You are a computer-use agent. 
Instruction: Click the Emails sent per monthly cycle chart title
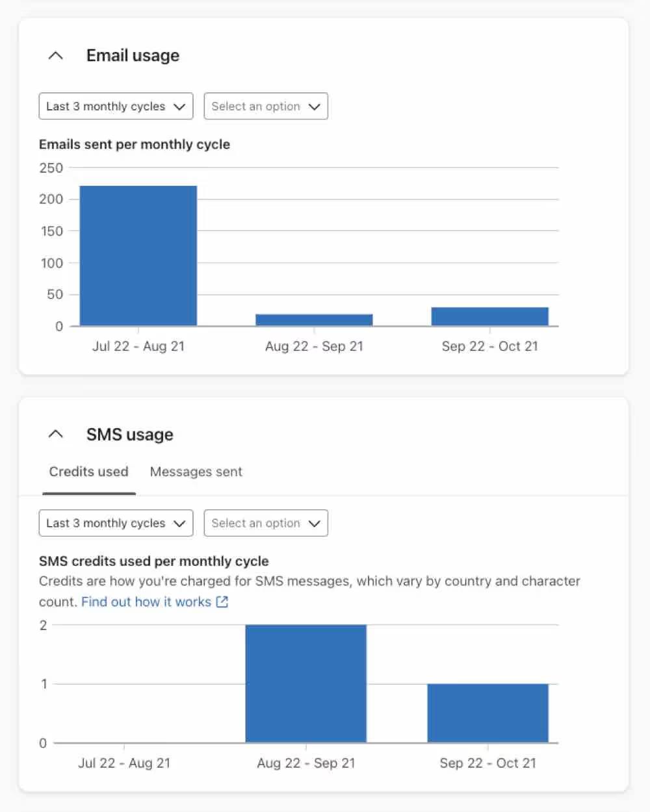click(x=135, y=144)
